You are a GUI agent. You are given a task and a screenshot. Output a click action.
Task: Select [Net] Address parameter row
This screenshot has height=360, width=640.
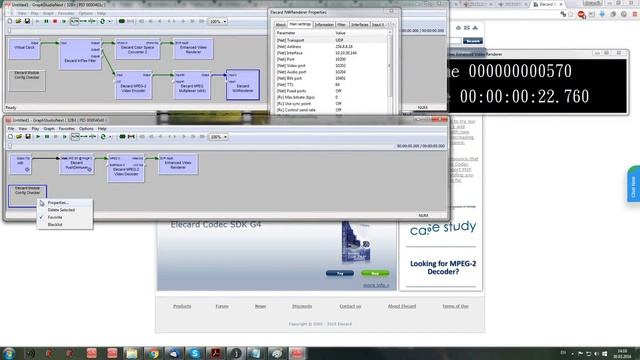click(331, 47)
